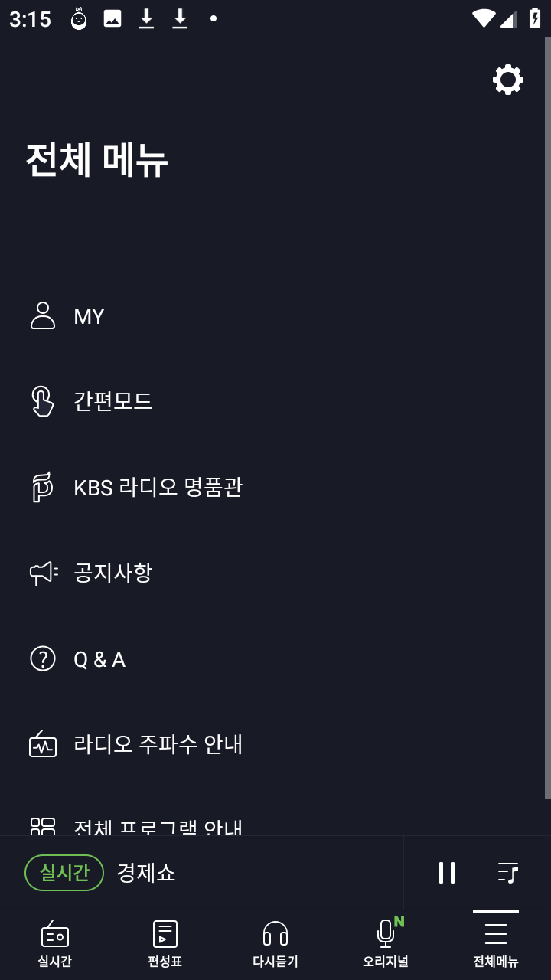Tap the 간편모드 hand pointer icon
551x980 pixels.
click(x=43, y=401)
